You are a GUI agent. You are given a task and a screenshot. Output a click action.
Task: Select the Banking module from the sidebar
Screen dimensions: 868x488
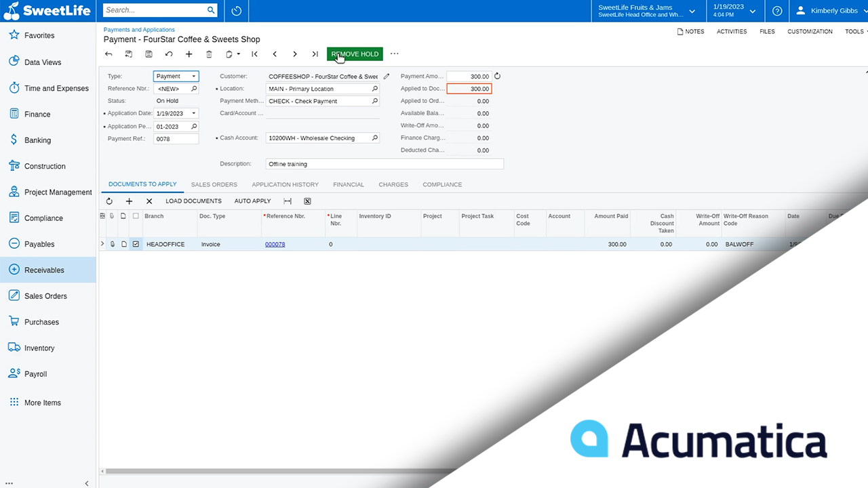click(39, 140)
